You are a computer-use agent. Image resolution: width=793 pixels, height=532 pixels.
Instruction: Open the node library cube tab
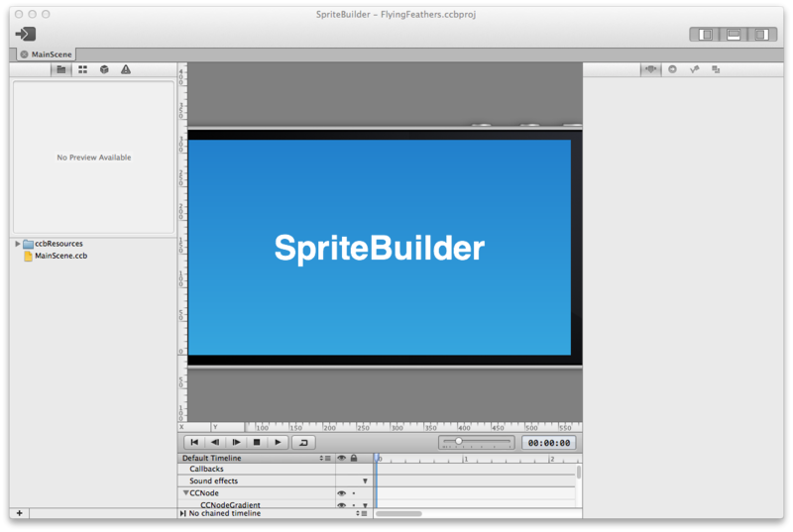pyautogui.click(x=104, y=69)
